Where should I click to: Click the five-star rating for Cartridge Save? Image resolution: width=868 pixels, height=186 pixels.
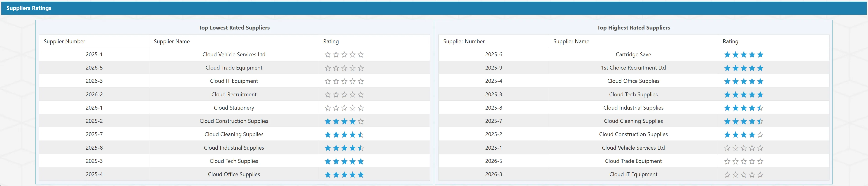click(x=744, y=55)
